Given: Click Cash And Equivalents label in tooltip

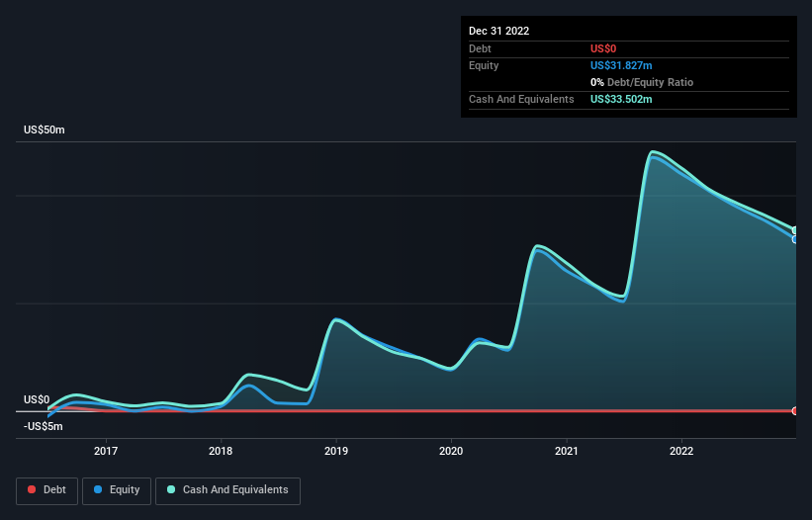Looking at the screenshot, I should click(x=521, y=99).
